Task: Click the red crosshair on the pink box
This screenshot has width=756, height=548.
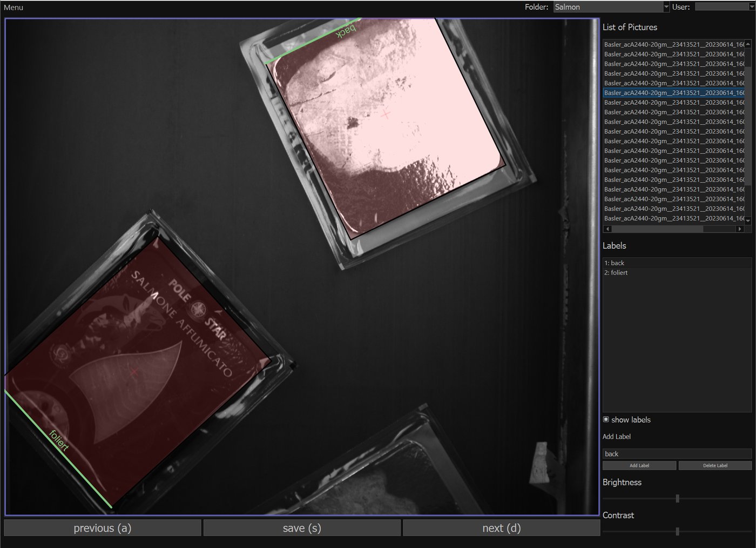Action: (386, 115)
